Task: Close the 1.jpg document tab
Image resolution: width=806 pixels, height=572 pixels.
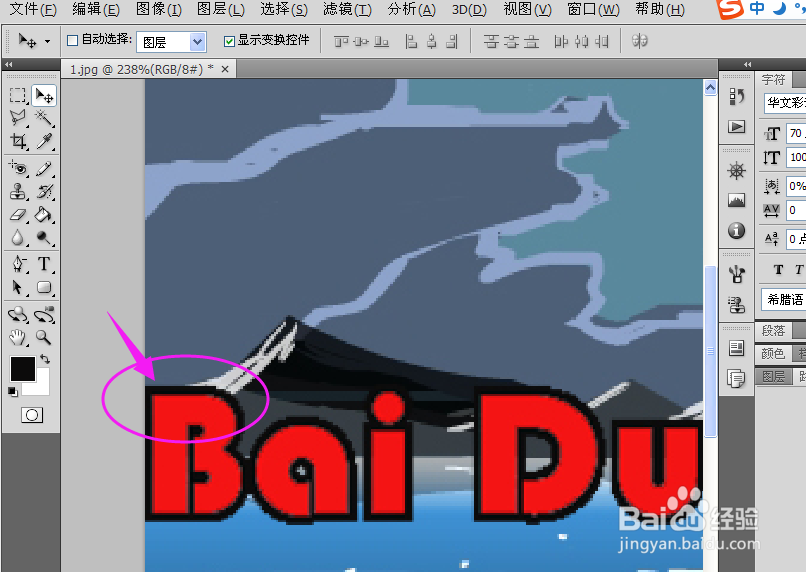Action: coord(225,69)
